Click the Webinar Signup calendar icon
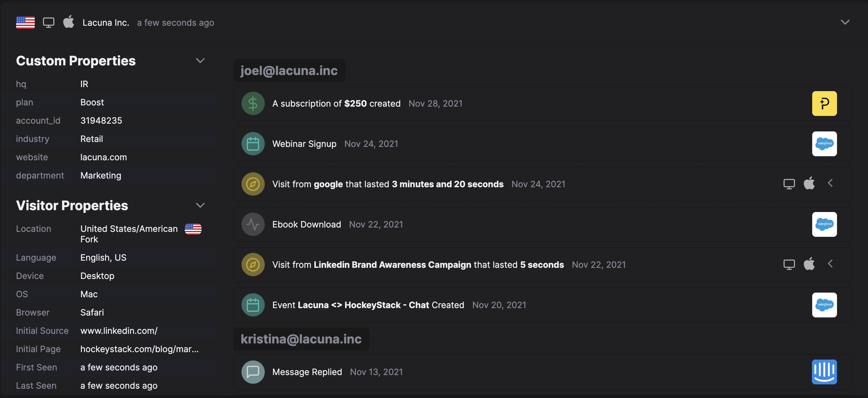The image size is (868, 398). click(253, 144)
